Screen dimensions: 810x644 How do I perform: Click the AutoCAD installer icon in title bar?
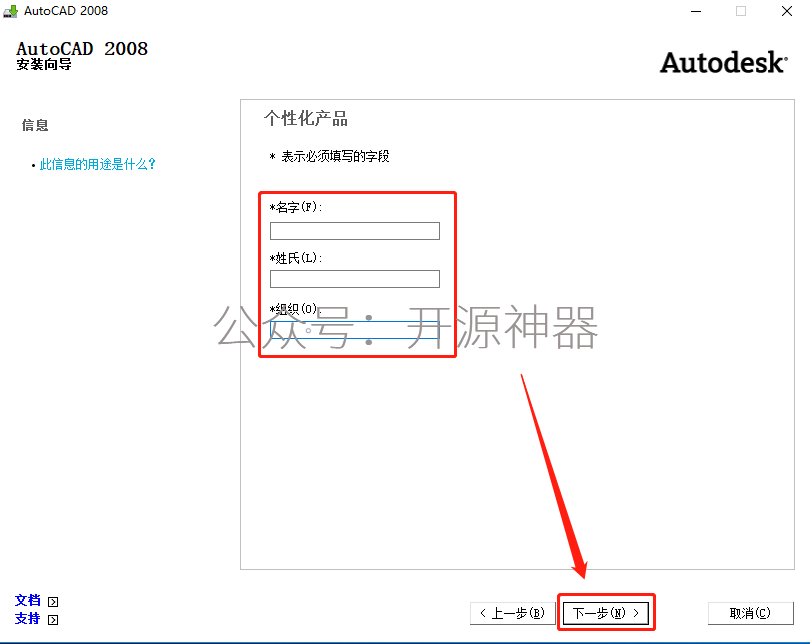10,11
